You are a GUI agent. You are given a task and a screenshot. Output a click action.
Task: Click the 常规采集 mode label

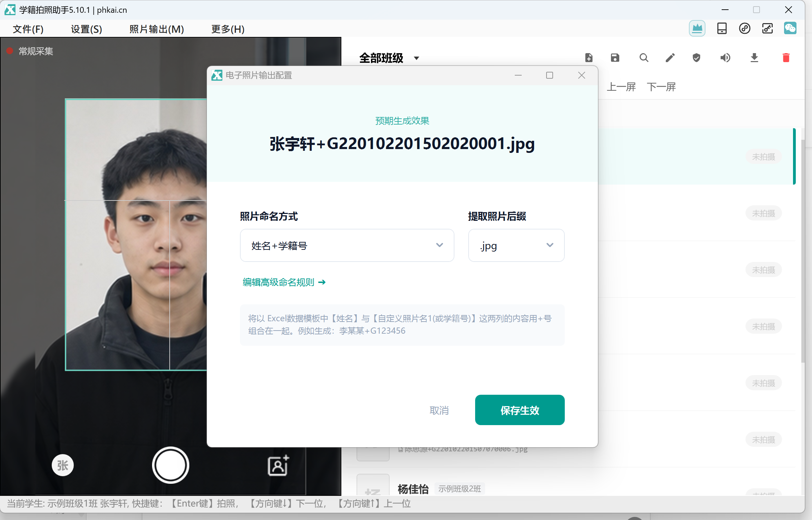36,51
